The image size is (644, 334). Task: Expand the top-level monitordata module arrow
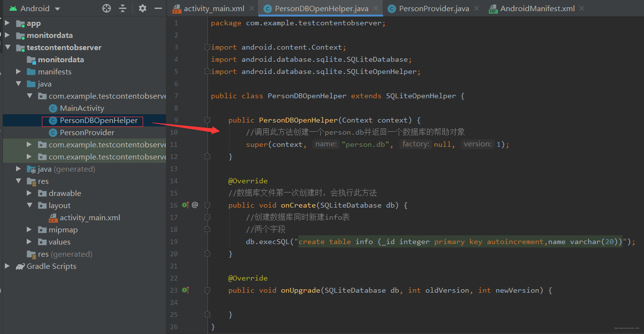click(7, 35)
